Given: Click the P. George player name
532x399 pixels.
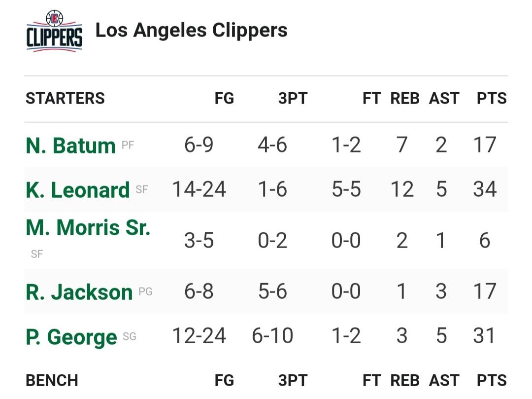Looking at the screenshot, I should (x=71, y=337).
